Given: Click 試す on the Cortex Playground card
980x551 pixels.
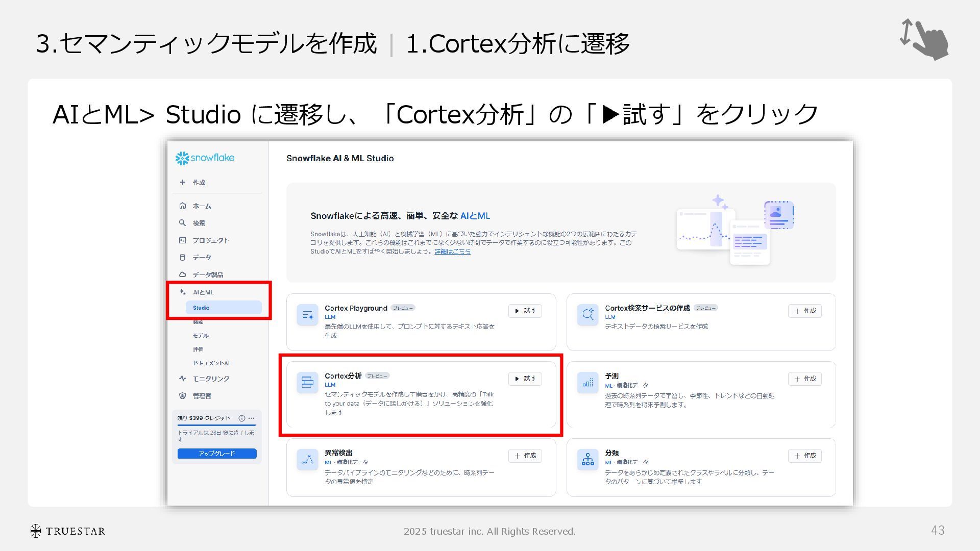Looking at the screenshot, I should pos(525,311).
